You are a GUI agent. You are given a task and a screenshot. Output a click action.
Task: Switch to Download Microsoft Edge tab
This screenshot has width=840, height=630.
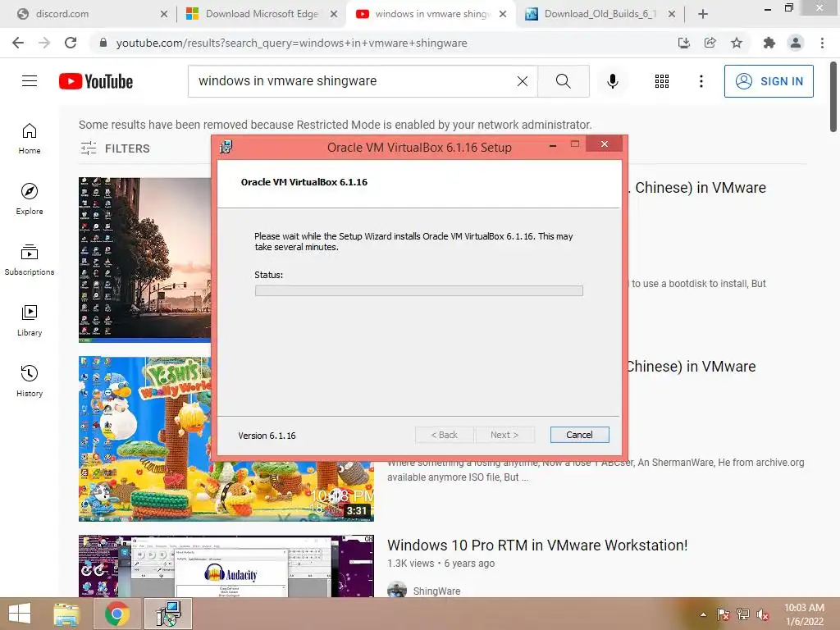tap(262, 14)
